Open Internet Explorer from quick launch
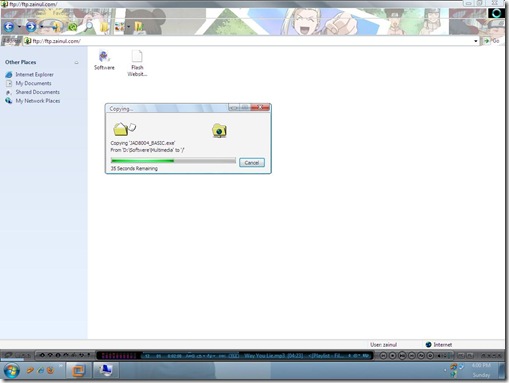Screen dimensions: 509x383 pos(40,370)
